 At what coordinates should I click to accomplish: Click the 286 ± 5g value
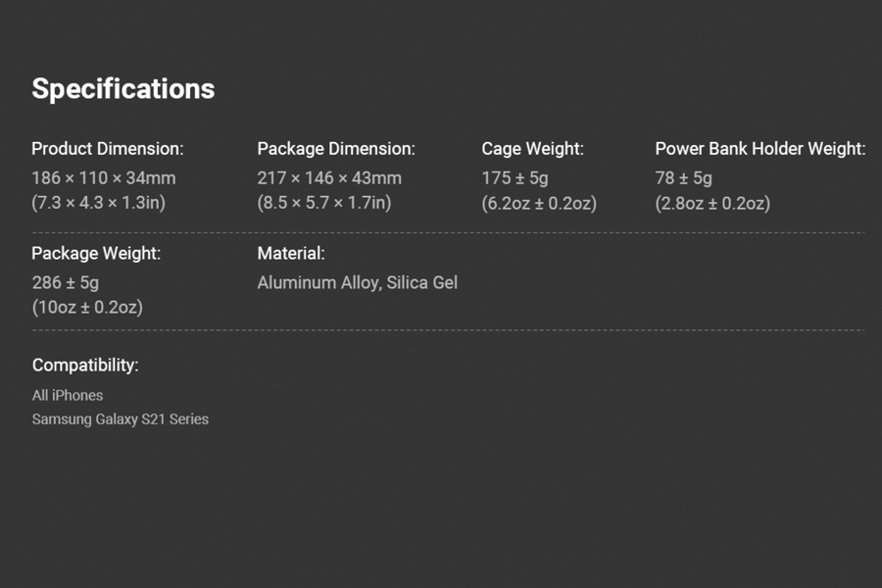coord(66,282)
